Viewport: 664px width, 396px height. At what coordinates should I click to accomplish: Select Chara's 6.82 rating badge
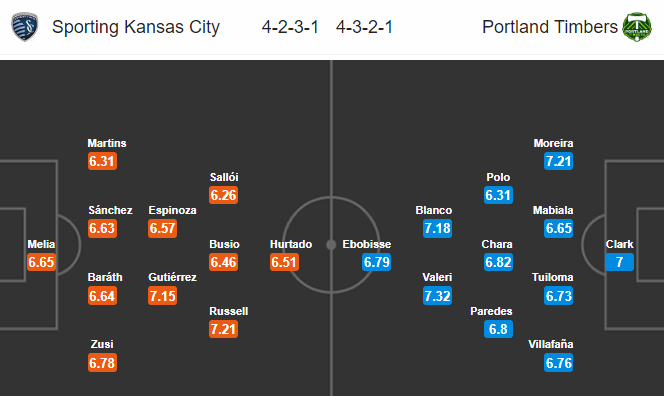pos(498,262)
